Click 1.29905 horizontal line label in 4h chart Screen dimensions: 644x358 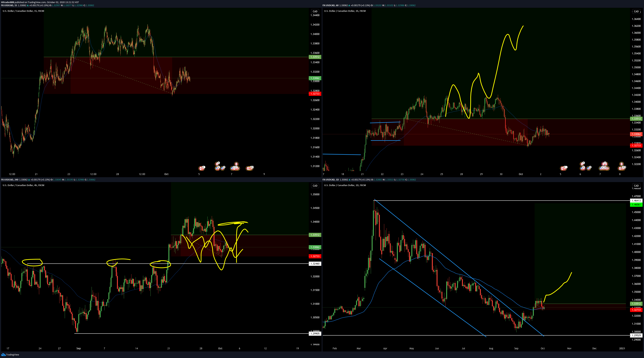pyautogui.click(x=315, y=334)
